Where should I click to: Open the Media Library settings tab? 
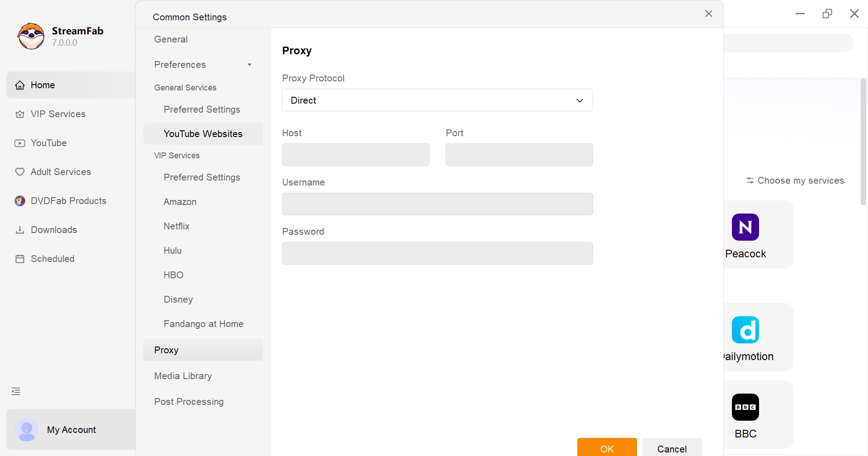(183, 376)
